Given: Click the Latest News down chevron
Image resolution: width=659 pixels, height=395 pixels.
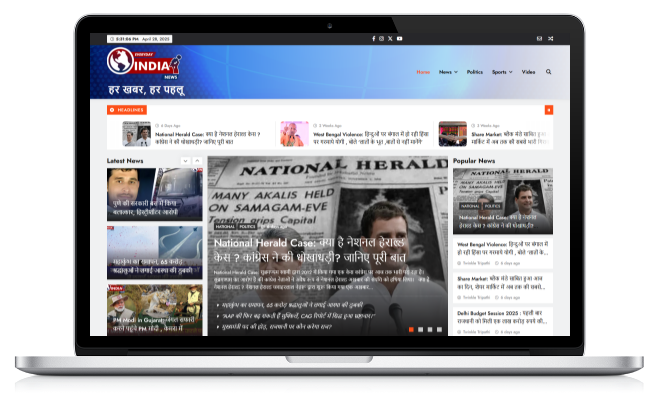Looking at the screenshot, I should coord(185,161).
